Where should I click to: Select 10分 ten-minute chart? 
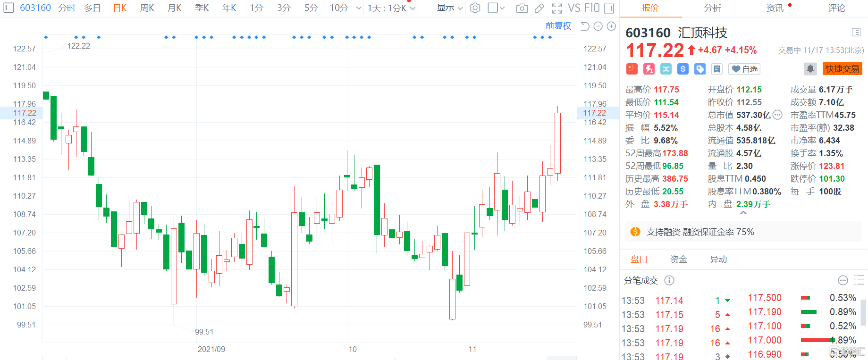coord(339,8)
